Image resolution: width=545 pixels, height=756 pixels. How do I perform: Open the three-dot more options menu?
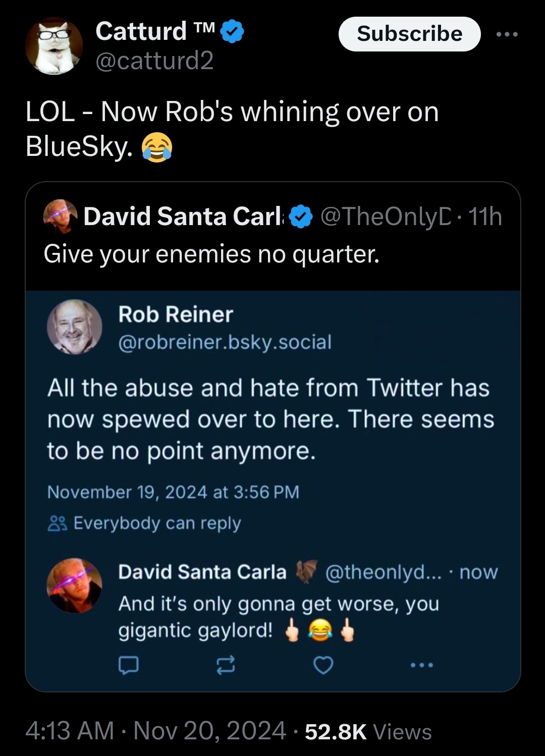507,34
